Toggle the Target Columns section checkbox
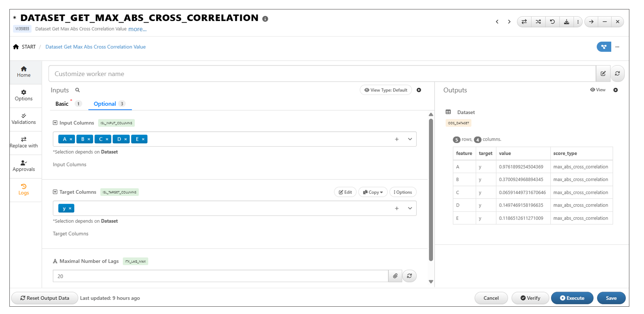 pyautogui.click(x=55, y=192)
